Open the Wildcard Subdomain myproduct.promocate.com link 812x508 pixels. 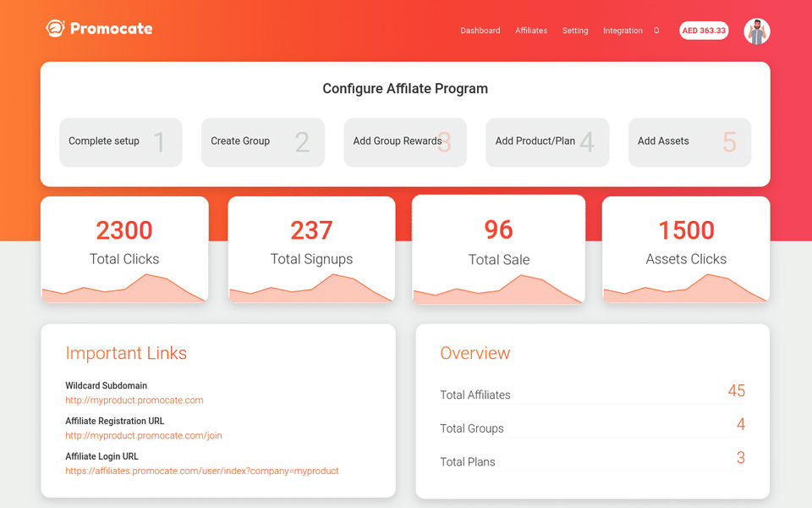(x=134, y=400)
